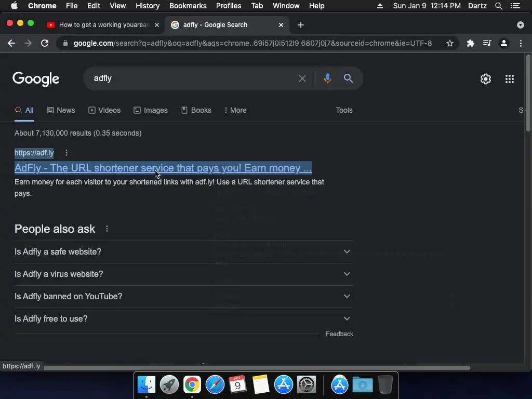Open the tab search dropdown arrow

click(x=520, y=25)
